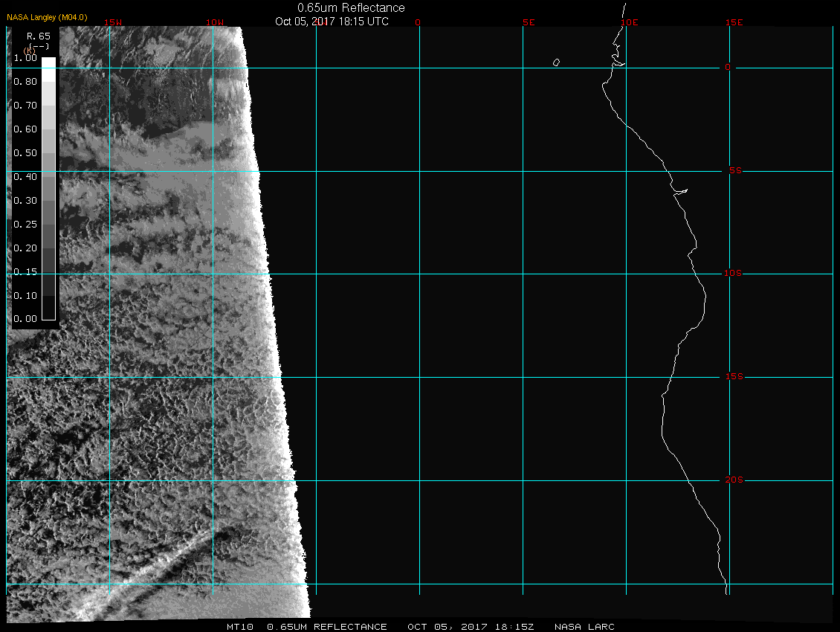
Task: Click the 0.25 value on reflectance scale
Action: (25, 224)
